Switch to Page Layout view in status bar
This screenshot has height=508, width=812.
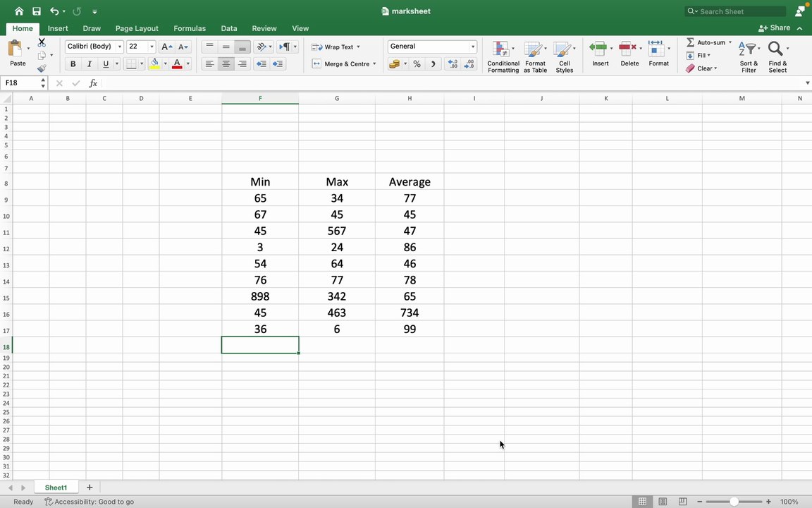click(x=663, y=502)
